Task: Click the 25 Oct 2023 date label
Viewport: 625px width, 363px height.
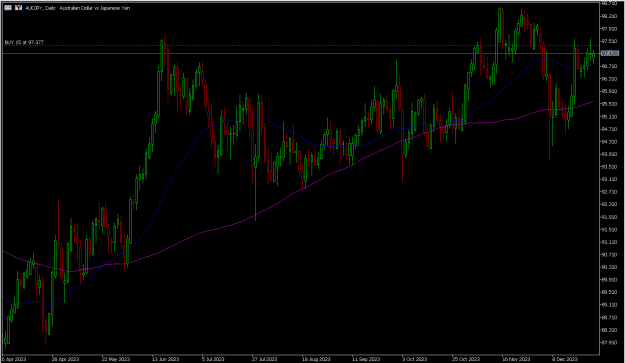Action: pos(466,359)
